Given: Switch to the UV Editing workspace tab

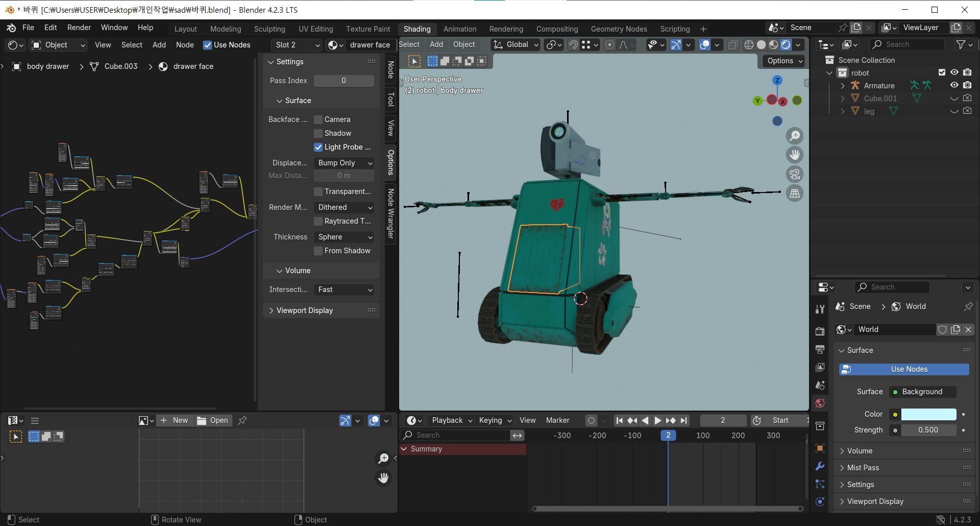Looking at the screenshot, I should (315, 29).
